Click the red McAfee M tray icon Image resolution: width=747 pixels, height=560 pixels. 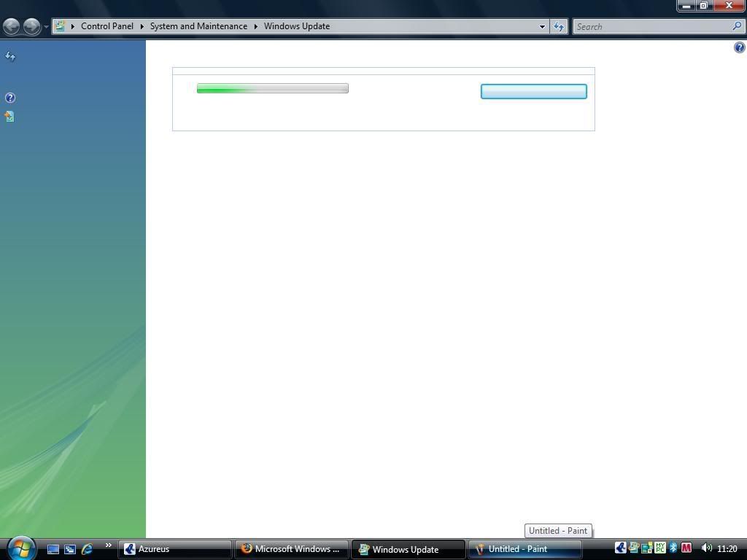[686, 548]
